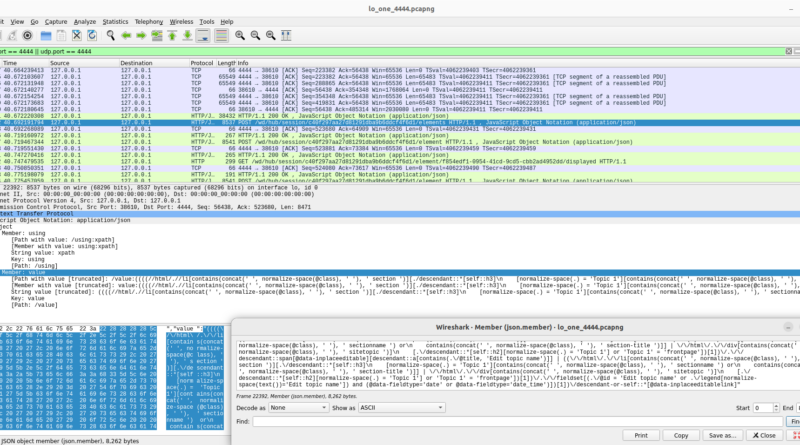Open the Go menu
800x445 pixels.
pyautogui.click(x=34, y=21)
